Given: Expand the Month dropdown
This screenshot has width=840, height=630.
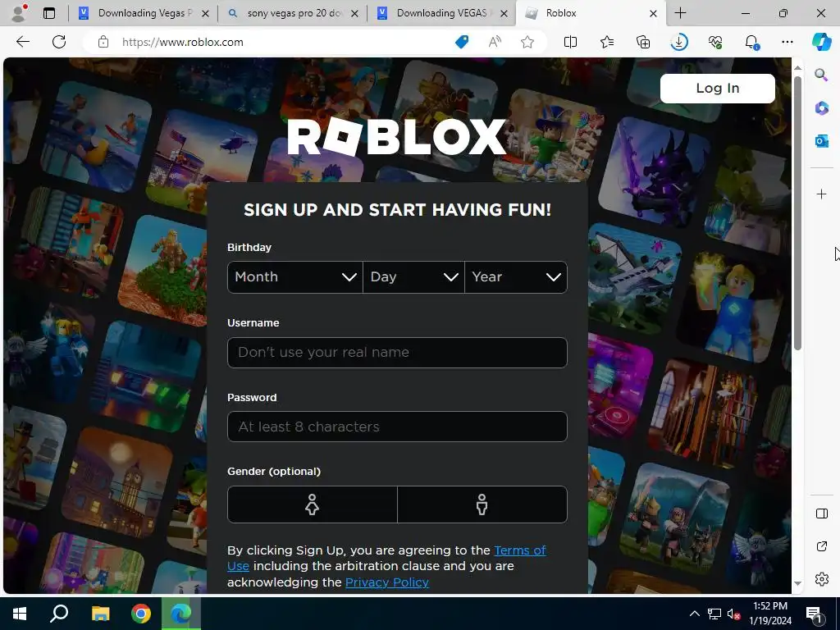Looking at the screenshot, I should [x=295, y=277].
